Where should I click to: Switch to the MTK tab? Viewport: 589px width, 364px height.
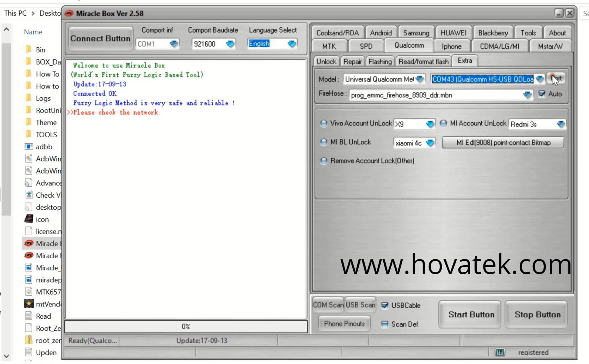(329, 46)
